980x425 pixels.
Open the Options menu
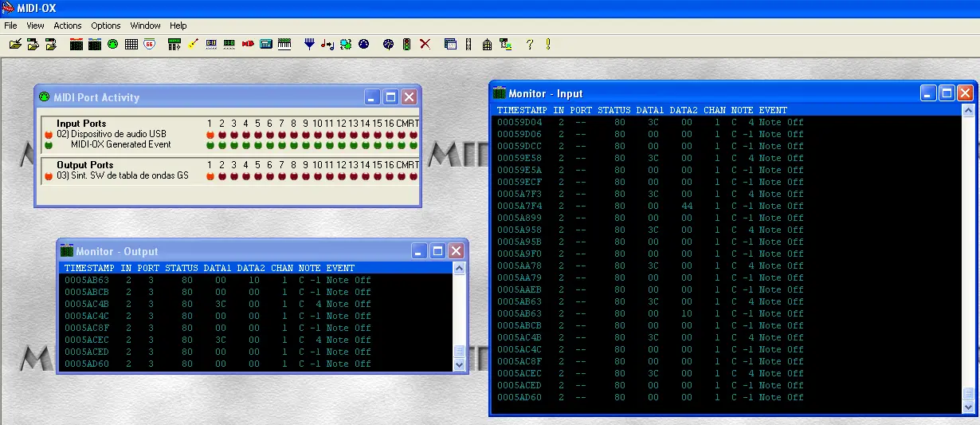tap(106, 26)
